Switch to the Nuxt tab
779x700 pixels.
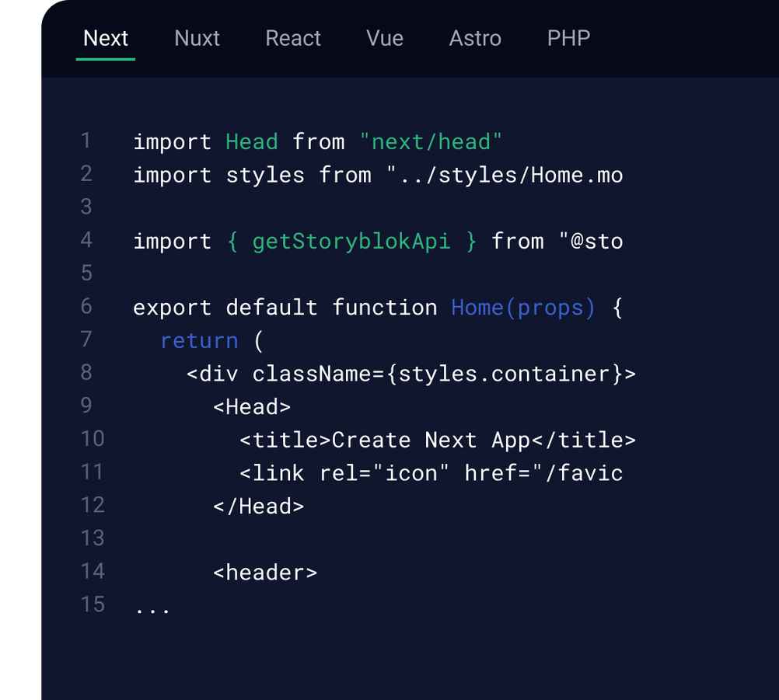coord(197,38)
